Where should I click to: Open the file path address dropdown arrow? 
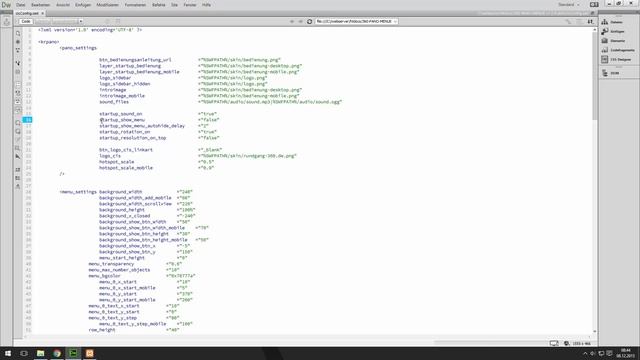point(395,21)
